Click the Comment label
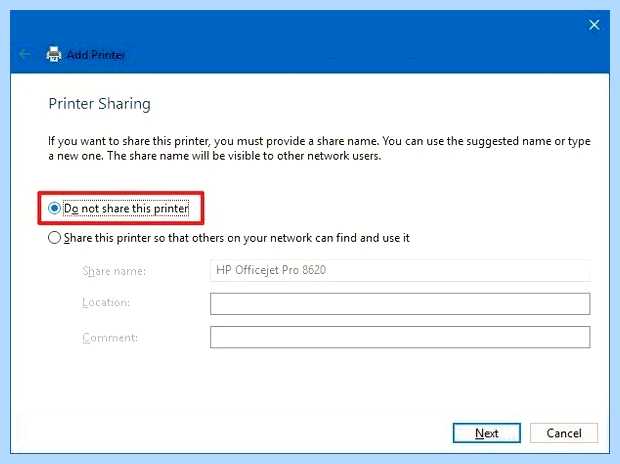 pyautogui.click(x=110, y=338)
